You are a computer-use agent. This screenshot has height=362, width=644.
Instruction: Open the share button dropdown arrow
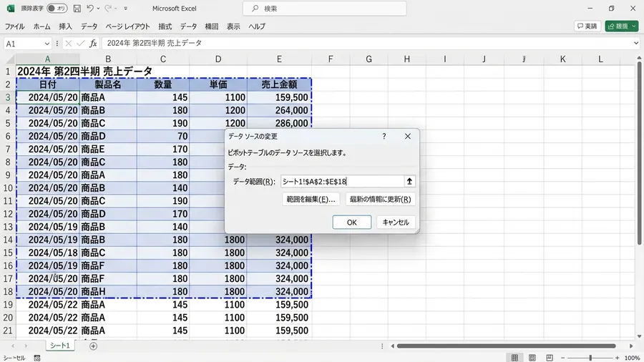pyautogui.click(x=634, y=26)
